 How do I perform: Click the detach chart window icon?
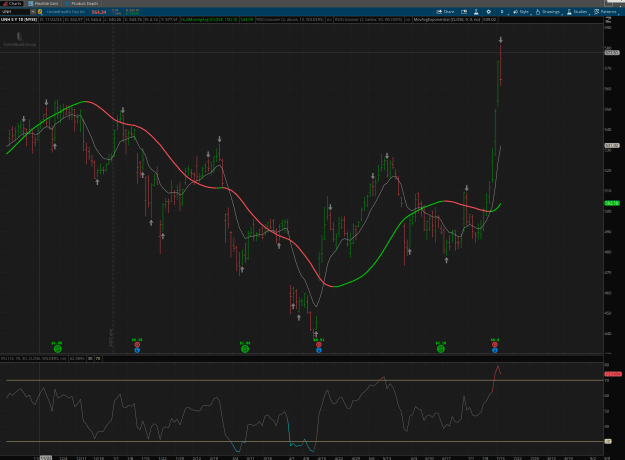pyautogui.click(x=464, y=12)
